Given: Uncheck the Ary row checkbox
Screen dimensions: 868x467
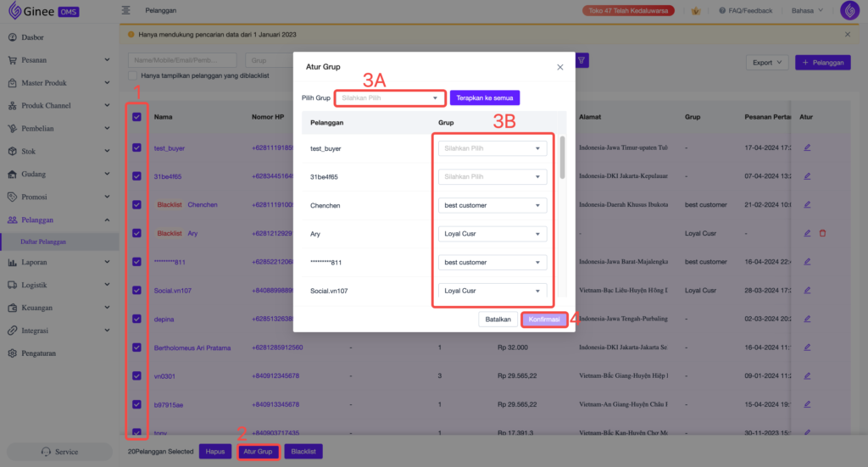Looking at the screenshot, I should (136, 233).
